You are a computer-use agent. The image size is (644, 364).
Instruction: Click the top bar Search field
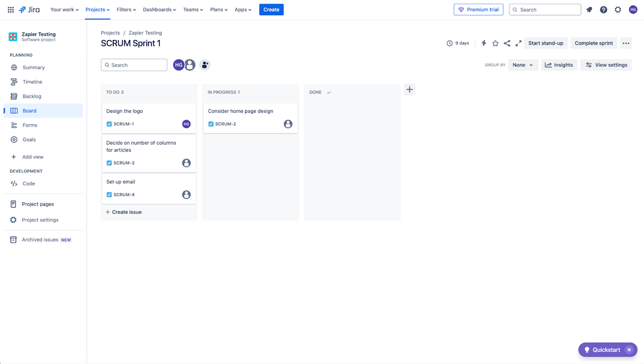click(x=545, y=10)
